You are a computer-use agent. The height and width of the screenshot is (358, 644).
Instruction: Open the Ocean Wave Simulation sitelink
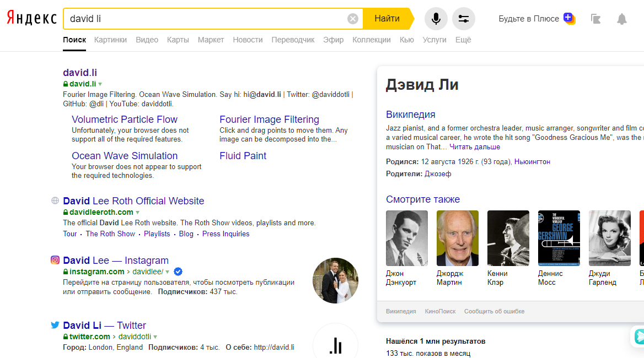click(x=125, y=156)
